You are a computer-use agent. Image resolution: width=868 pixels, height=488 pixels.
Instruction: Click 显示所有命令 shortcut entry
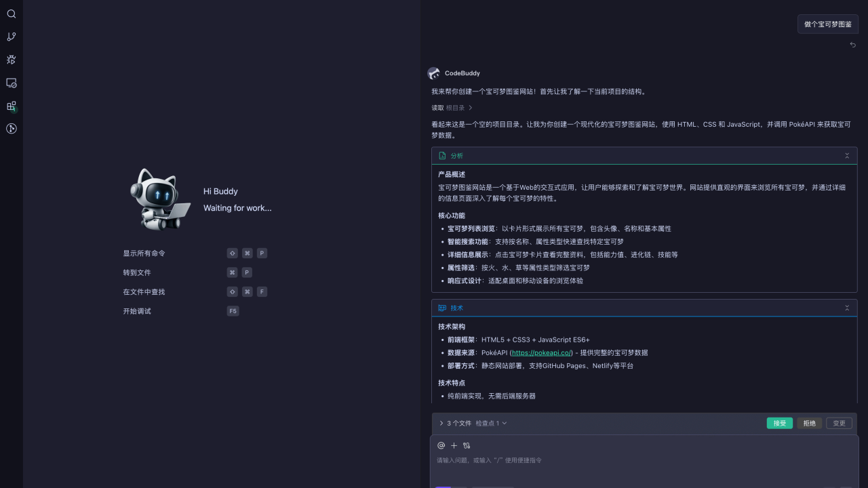coord(144,253)
